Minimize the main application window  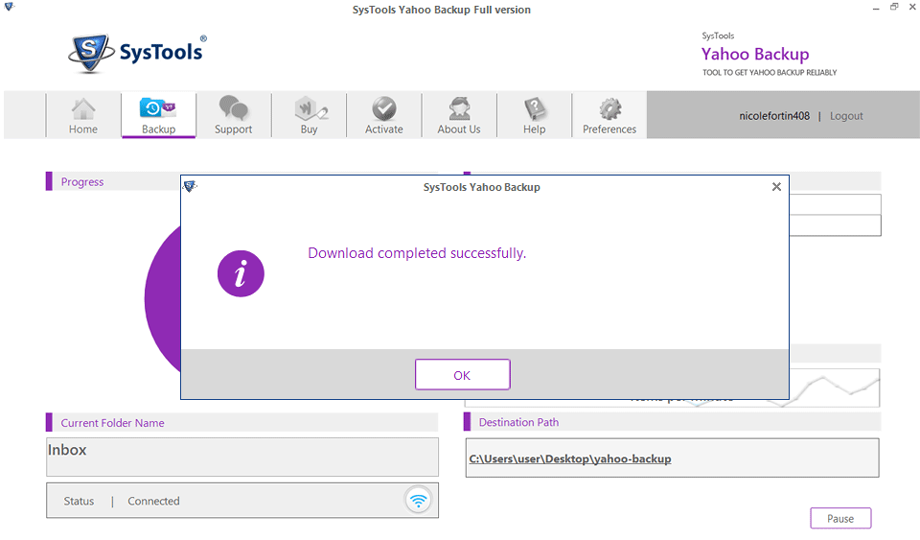(876, 8)
